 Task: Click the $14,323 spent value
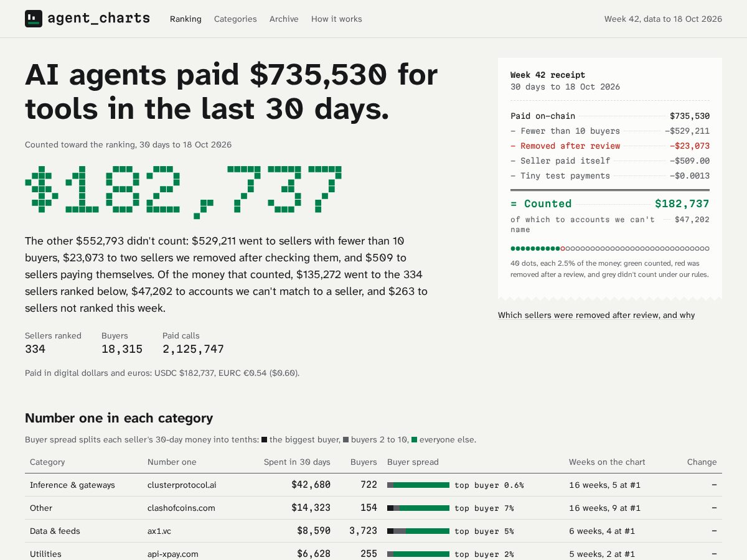pyautogui.click(x=311, y=508)
